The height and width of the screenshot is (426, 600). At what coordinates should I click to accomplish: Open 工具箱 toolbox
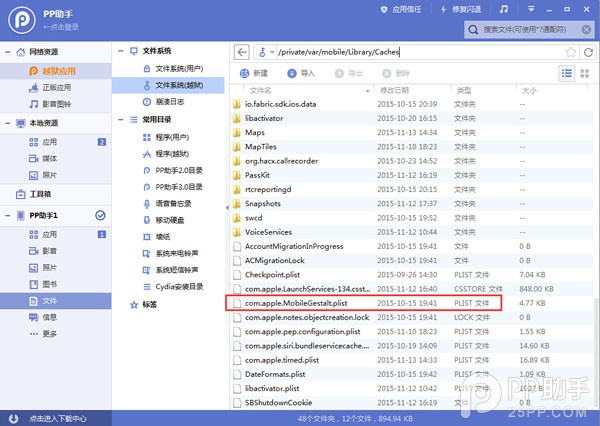[56, 194]
